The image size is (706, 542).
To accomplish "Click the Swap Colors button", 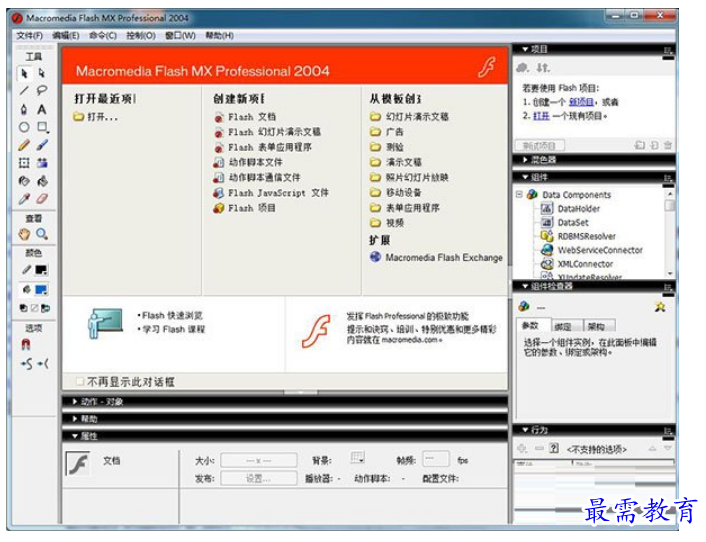I will pos(45,308).
